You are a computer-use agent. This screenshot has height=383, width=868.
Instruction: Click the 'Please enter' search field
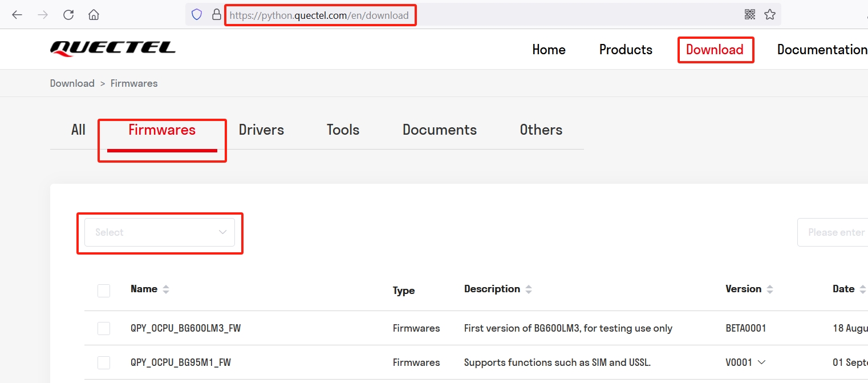[833, 232]
